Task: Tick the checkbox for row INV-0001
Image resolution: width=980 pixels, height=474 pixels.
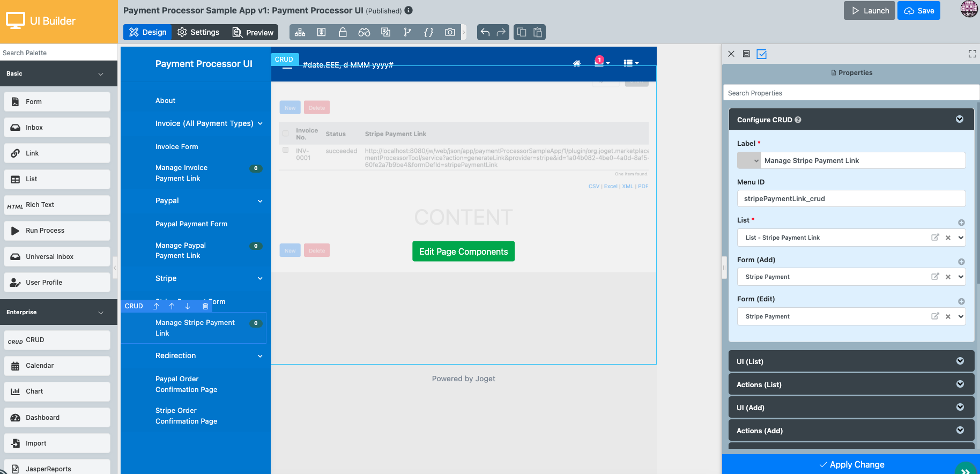Action: [285, 150]
